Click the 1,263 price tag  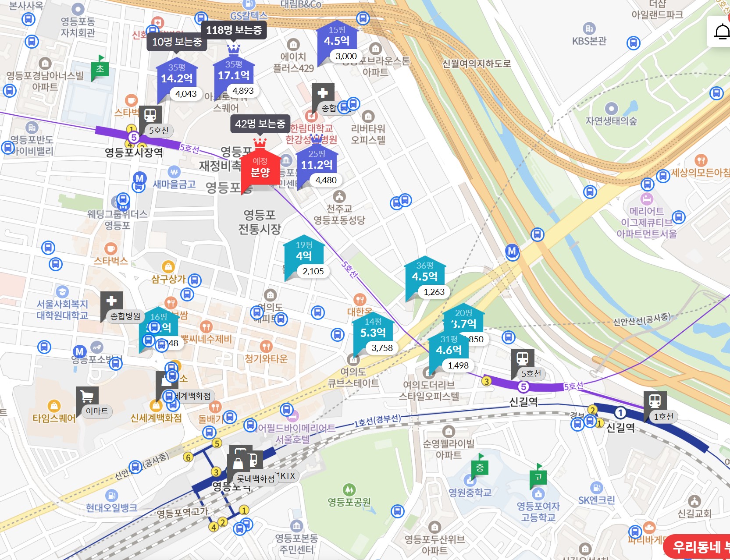[x=434, y=292]
